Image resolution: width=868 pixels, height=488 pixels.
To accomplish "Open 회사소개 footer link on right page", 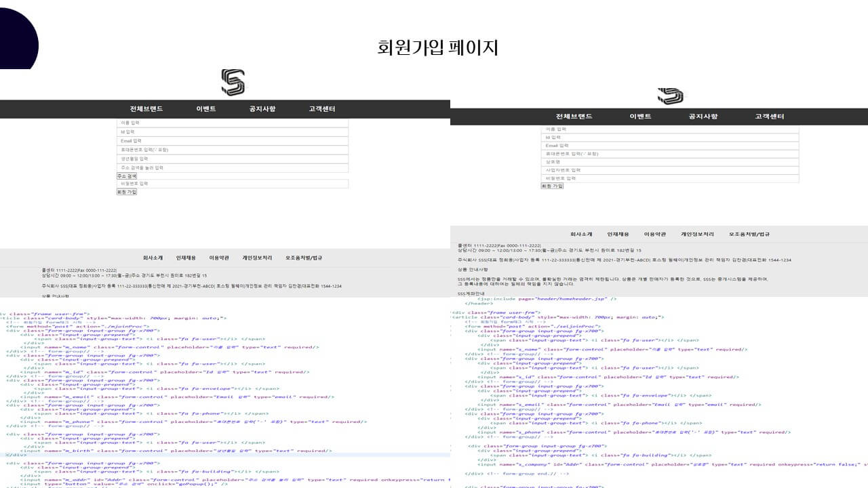I will pos(581,234).
